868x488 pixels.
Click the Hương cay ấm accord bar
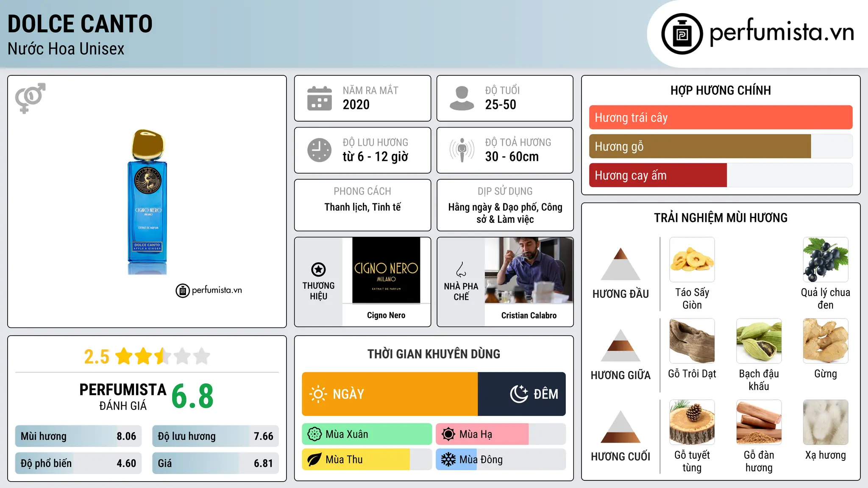point(721,175)
